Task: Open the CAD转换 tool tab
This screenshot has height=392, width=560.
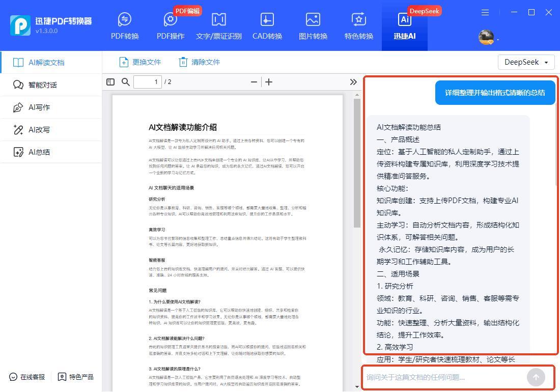Action: click(x=267, y=26)
